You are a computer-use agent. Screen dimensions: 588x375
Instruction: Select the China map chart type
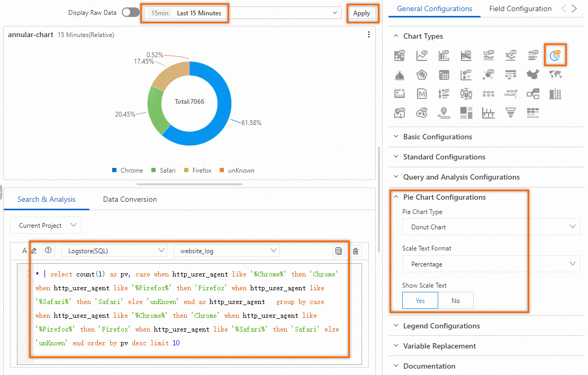[532, 74]
